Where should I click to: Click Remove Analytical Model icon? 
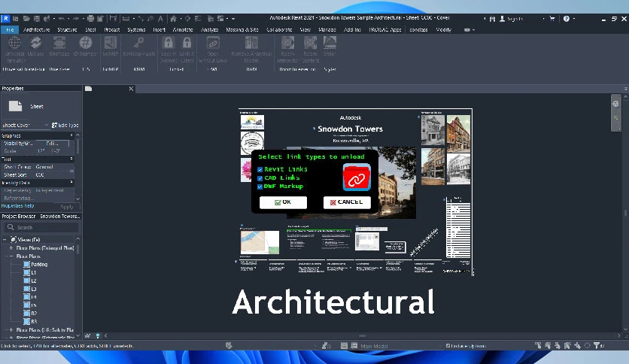[x=251, y=43]
